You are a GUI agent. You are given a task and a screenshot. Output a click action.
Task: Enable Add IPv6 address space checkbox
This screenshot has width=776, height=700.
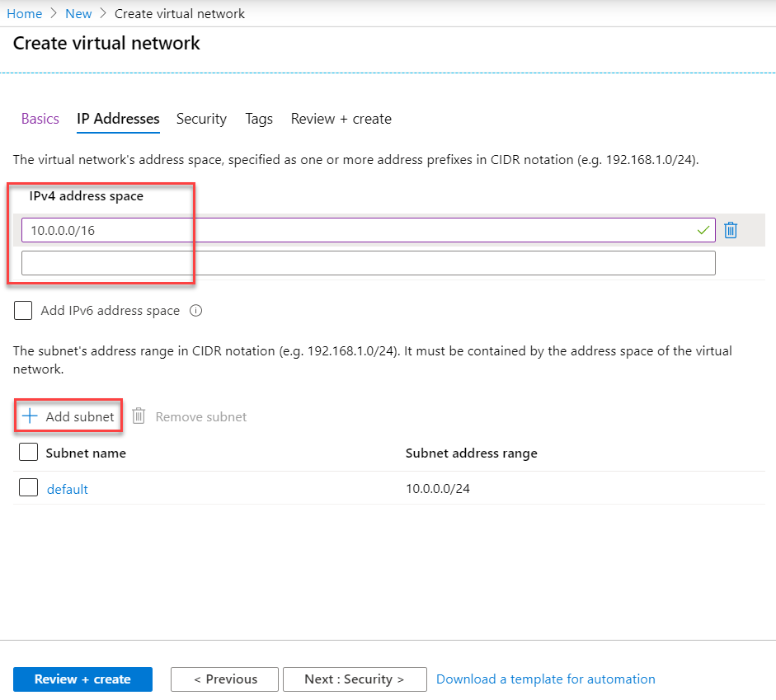tap(23, 311)
